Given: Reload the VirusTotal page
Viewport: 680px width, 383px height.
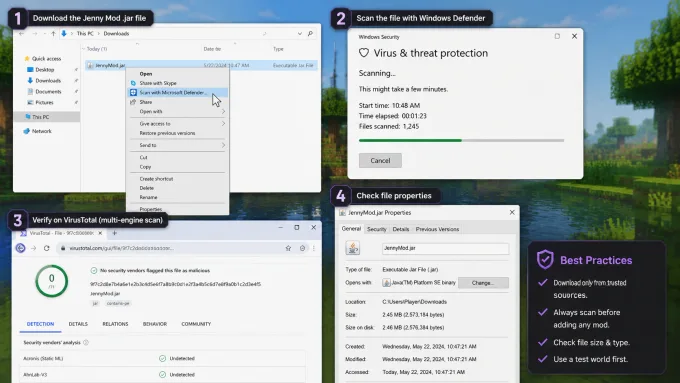Looking at the screenshot, I should point(46,248).
